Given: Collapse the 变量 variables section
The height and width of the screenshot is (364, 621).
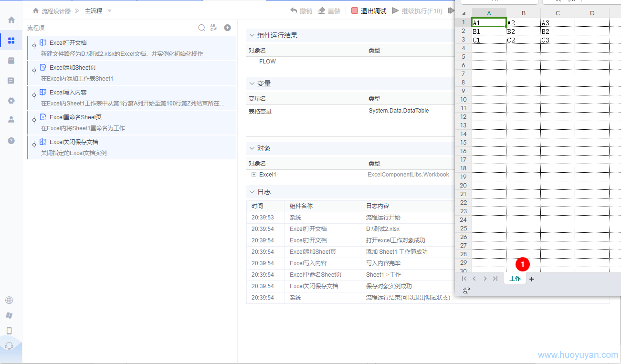Looking at the screenshot, I should pos(252,83).
